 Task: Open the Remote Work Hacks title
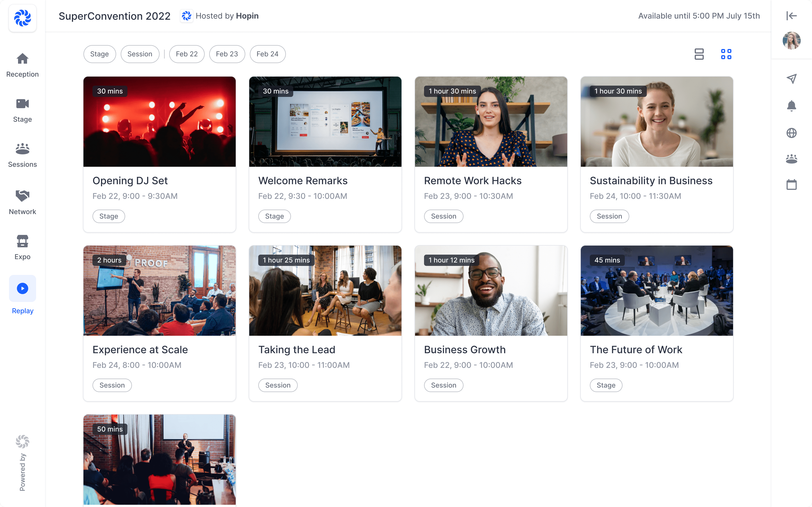click(x=473, y=181)
